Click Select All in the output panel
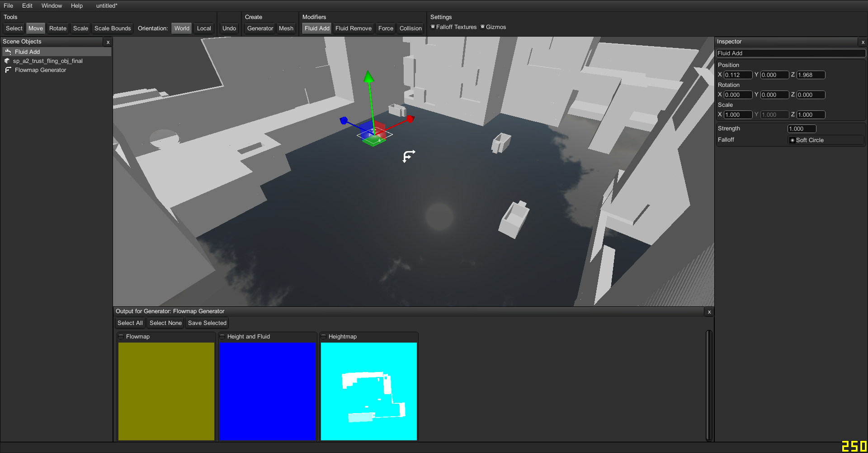 (130, 323)
